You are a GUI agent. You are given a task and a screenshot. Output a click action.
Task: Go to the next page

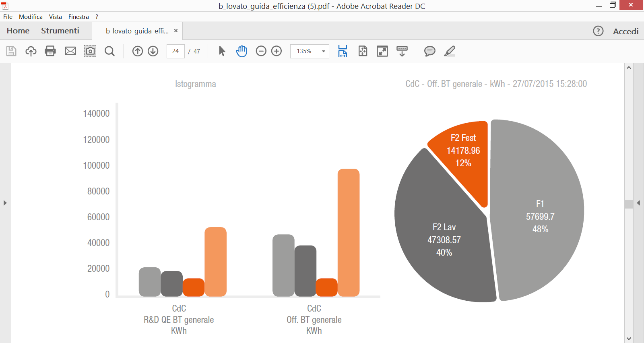(153, 51)
